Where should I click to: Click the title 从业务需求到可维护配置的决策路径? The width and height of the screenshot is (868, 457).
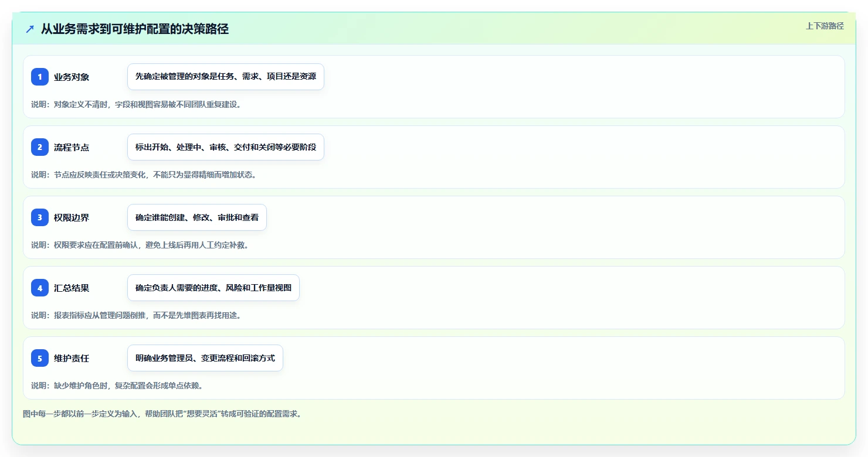[x=134, y=29]
